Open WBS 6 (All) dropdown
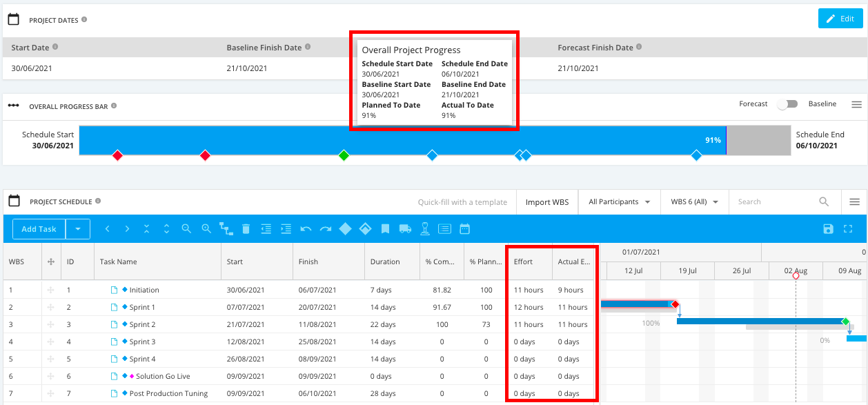Viewport: 868px width, 405px height. click(x=695, y=201)
